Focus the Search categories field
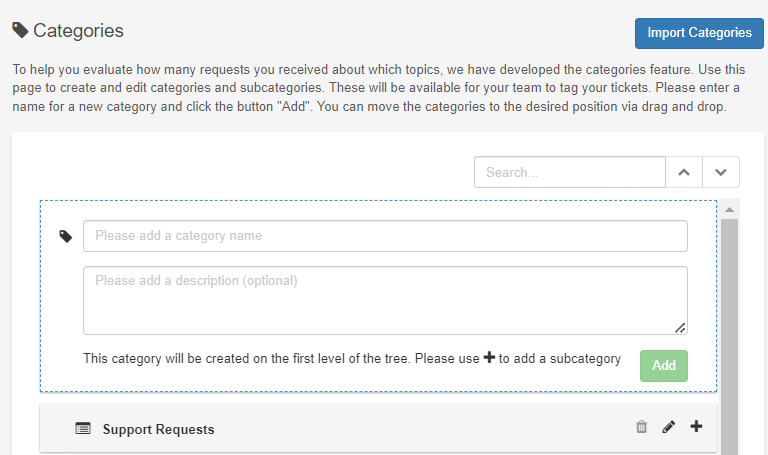The image size is (768, 455). coord(570,172)
